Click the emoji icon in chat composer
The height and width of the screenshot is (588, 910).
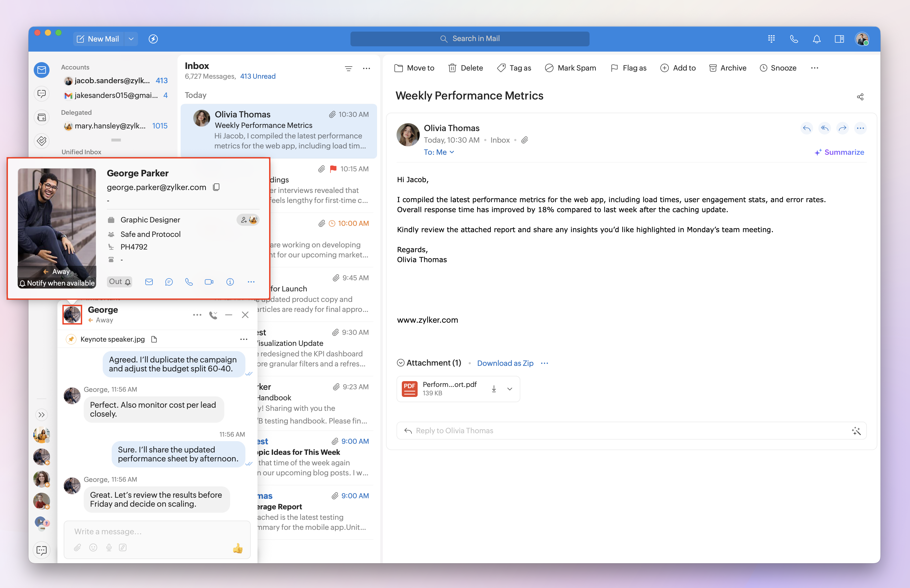93,547
